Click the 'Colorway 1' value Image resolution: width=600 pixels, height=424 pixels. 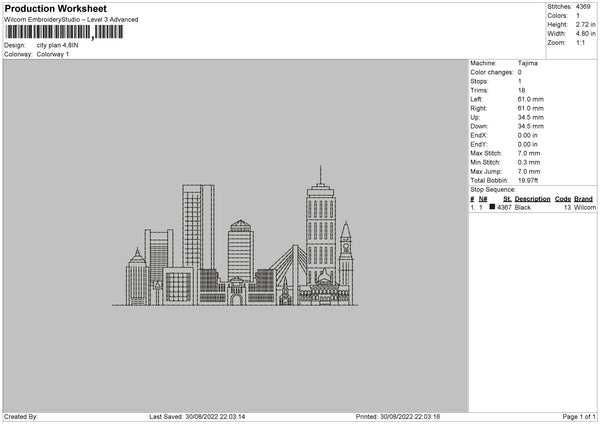53,54
